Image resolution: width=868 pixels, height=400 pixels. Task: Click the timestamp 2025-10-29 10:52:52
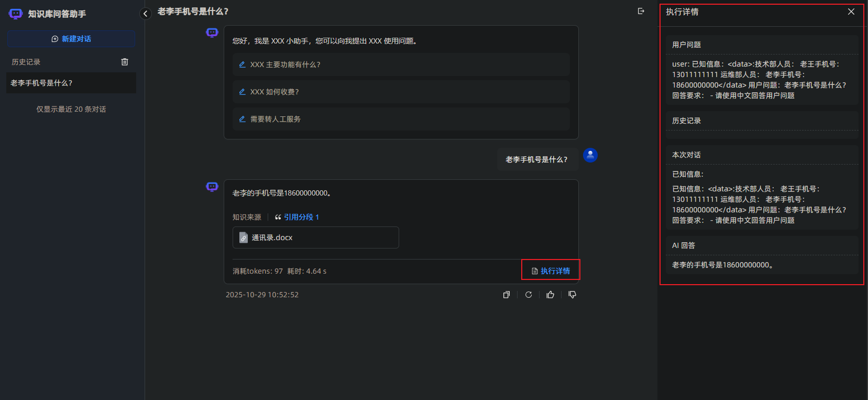[x=262, y=295]
